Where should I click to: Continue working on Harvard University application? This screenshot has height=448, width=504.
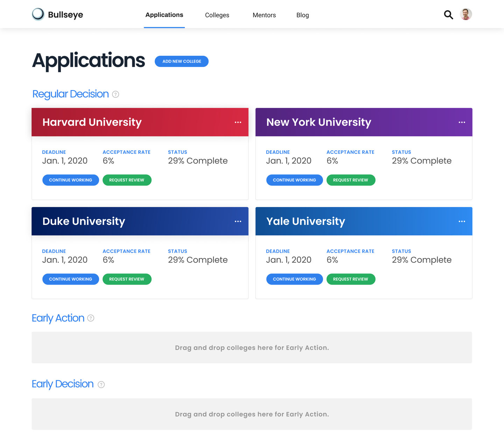[x=71, y=180]
